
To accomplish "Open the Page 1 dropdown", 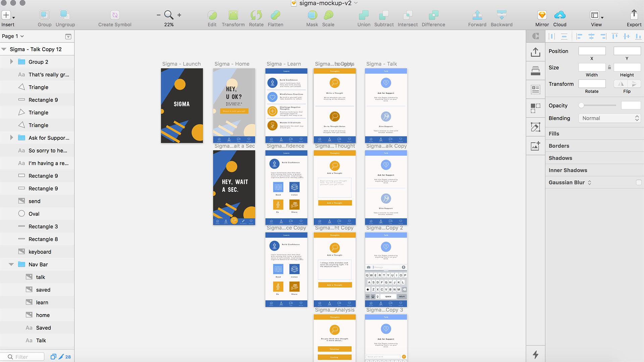I will (x=13, y=36).
